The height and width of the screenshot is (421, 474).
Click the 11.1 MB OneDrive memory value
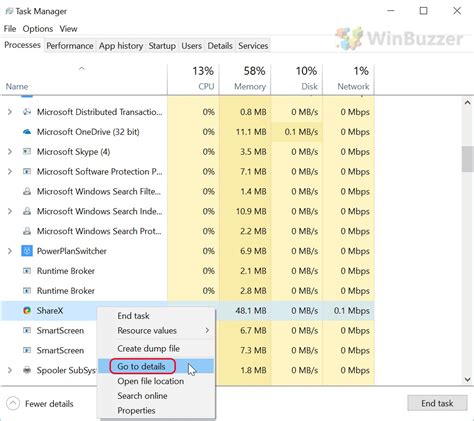pyautogui.click(x=251, y=132)
